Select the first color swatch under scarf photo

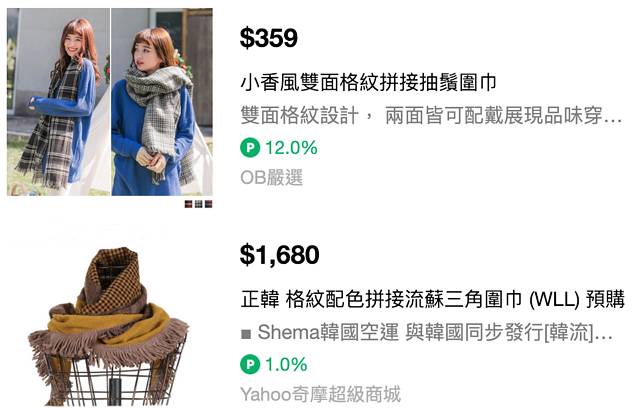(x=189, y=204)
